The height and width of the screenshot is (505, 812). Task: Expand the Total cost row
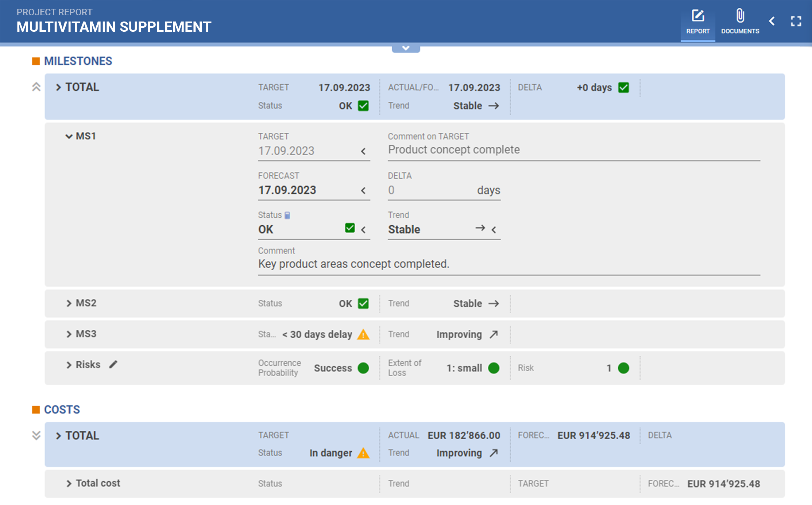tap(69, 483)
